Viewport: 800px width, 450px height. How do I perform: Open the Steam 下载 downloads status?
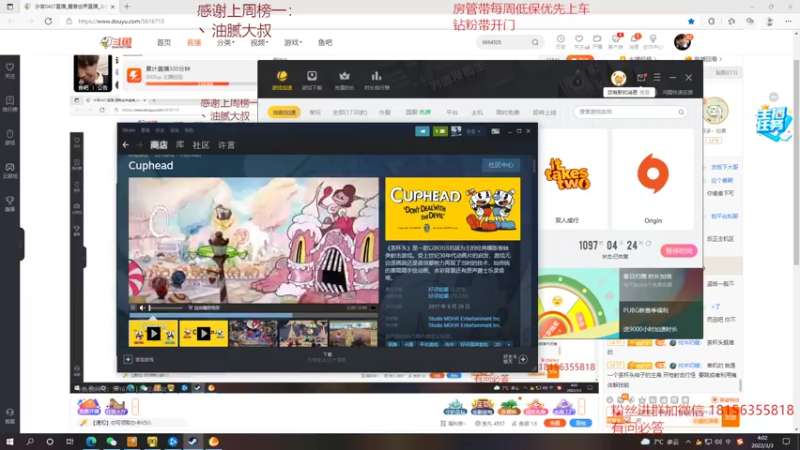[327, 357]
